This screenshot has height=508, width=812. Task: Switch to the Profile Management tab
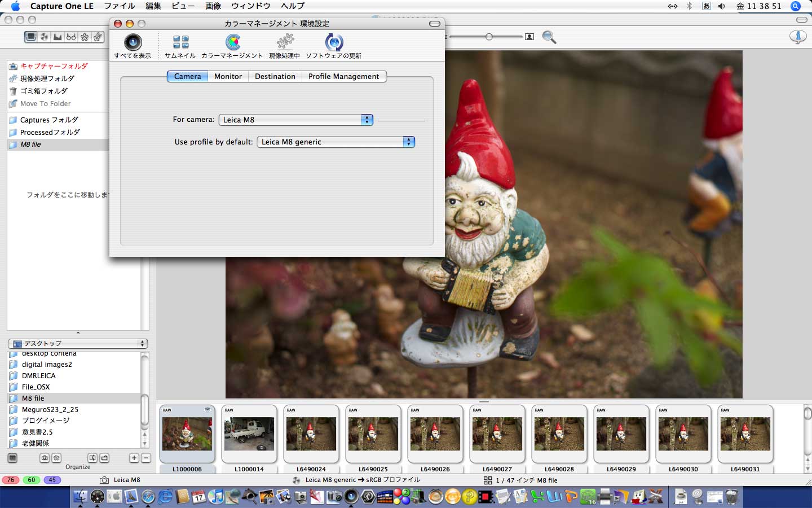(344, 76)
